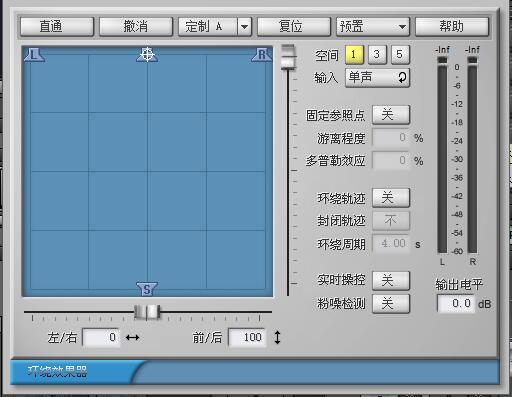The width and height of the screenshot is (512, 397).
Task: Select space size 1
Action: (354, 54)
